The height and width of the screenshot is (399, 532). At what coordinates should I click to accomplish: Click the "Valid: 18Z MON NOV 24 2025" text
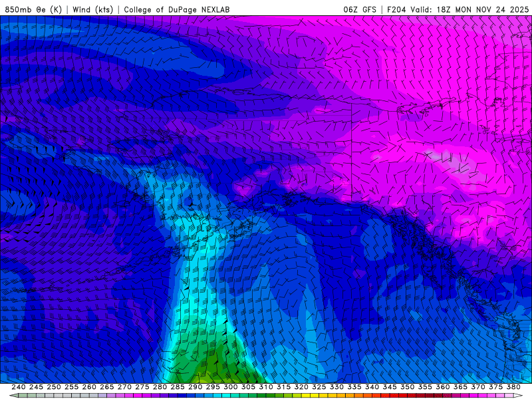[x=469, y=9]
